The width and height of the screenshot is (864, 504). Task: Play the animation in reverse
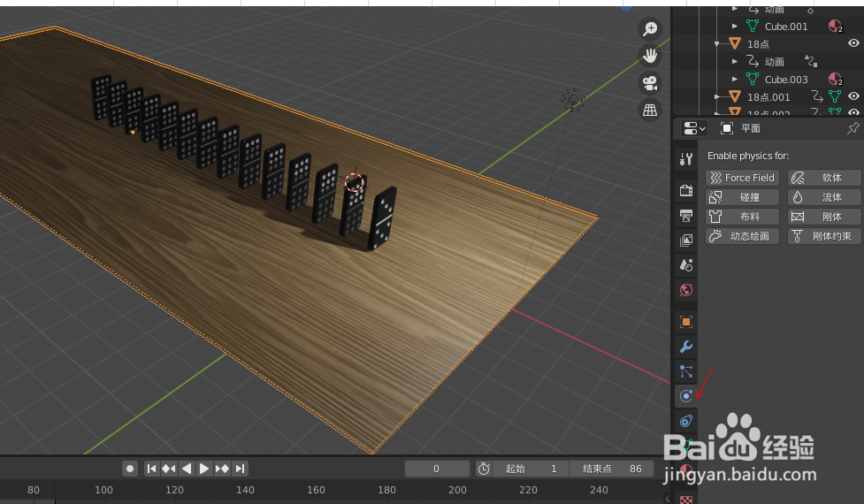(187, 469)
